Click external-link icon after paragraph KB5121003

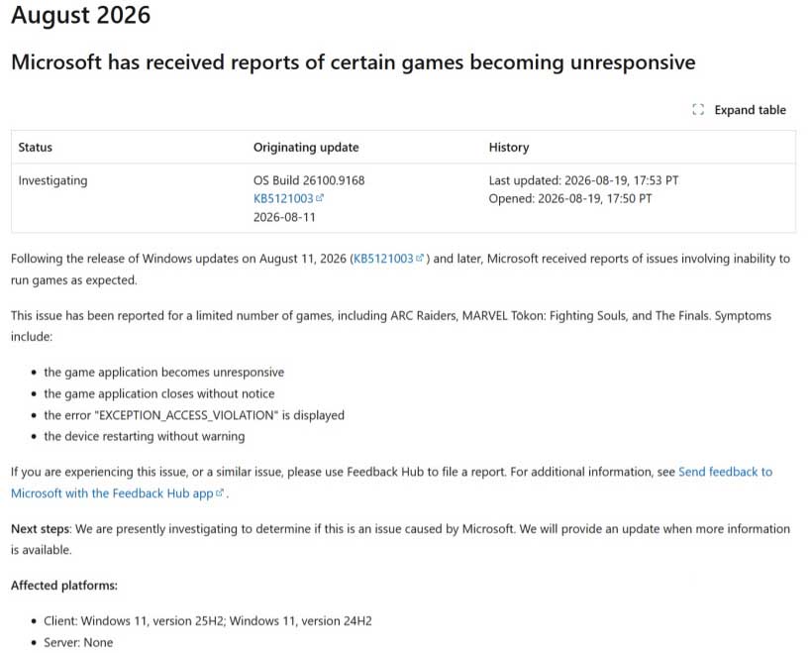(420, 258)
